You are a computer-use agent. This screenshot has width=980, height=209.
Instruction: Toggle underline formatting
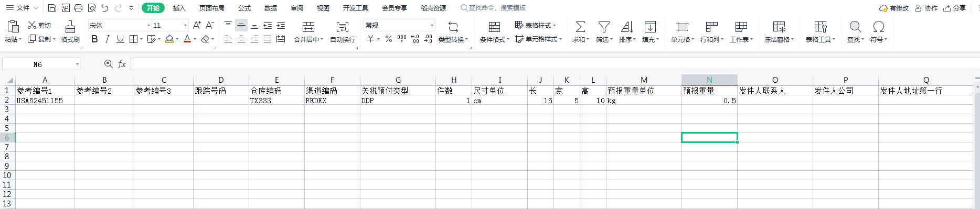point(120,39)
